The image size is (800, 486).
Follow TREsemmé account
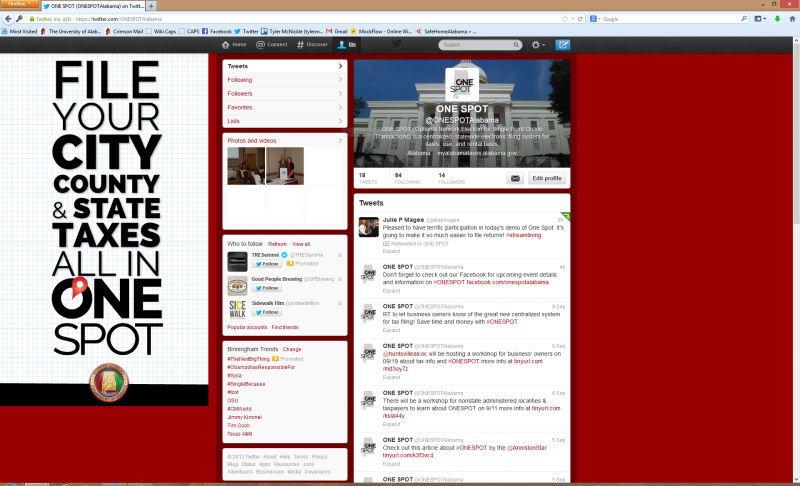tap(266, 264)
